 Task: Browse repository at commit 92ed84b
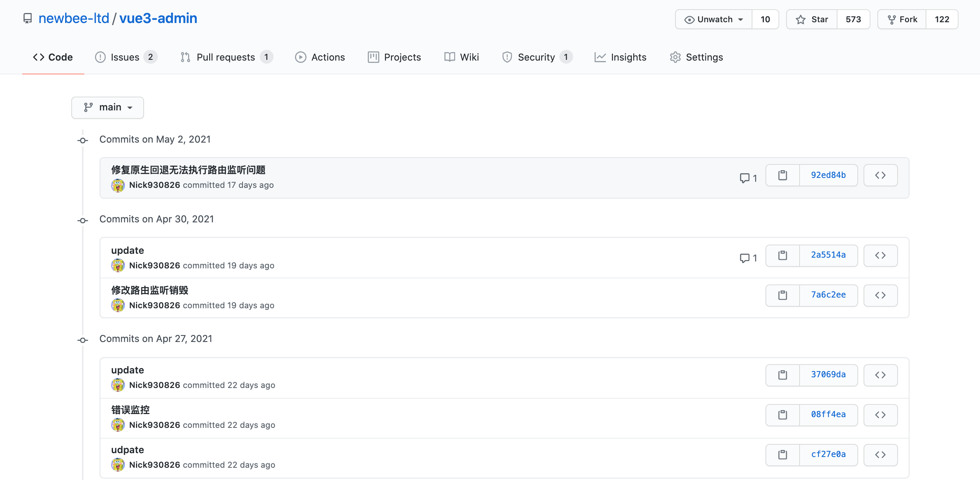coord(880,175)
